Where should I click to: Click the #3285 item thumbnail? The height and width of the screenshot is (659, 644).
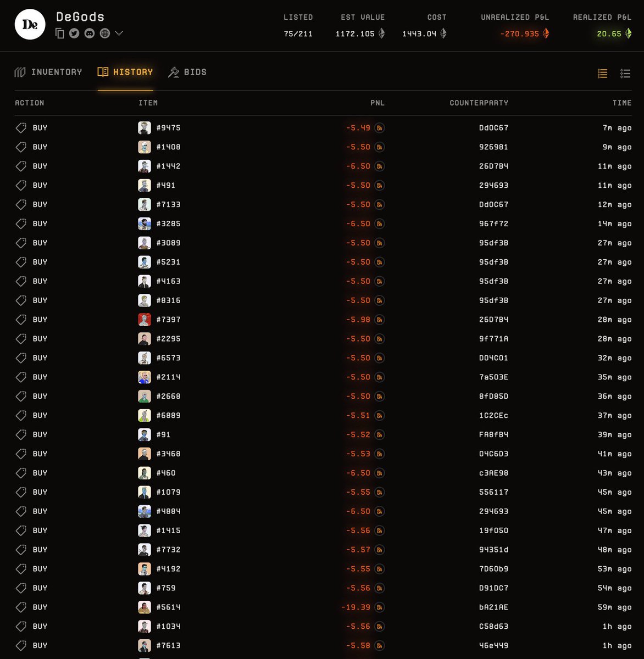click(x=145, y=224)
